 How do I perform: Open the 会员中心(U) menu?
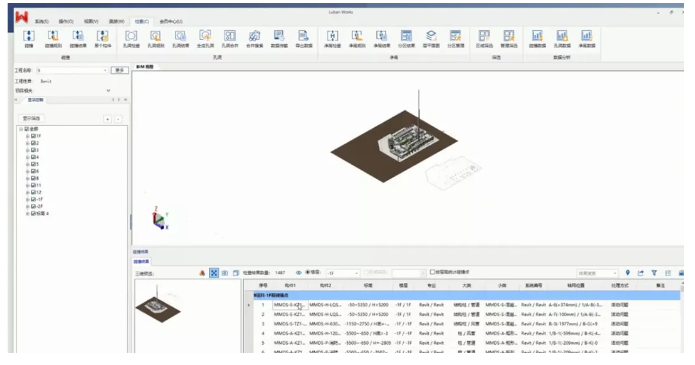click(x=171, y=21)
